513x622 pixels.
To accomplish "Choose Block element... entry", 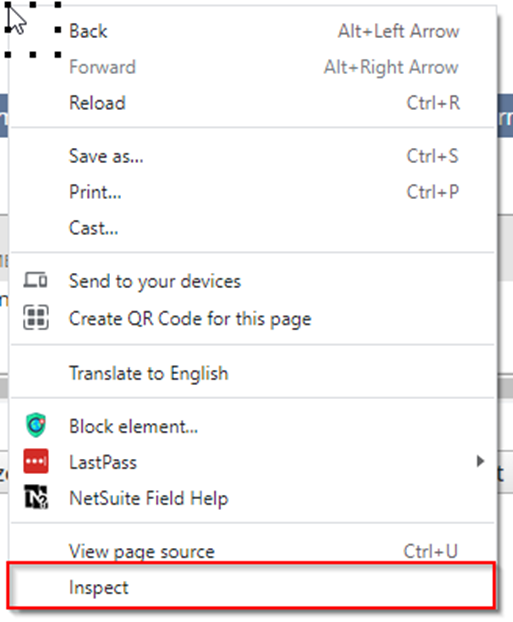I will tap(252, 426).
